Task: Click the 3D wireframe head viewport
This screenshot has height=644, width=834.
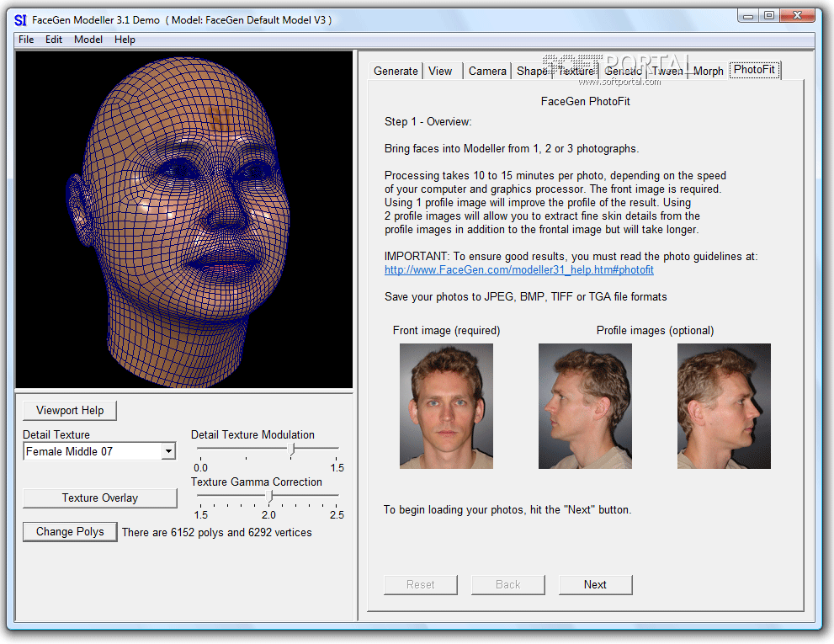Action: (184, 219)
